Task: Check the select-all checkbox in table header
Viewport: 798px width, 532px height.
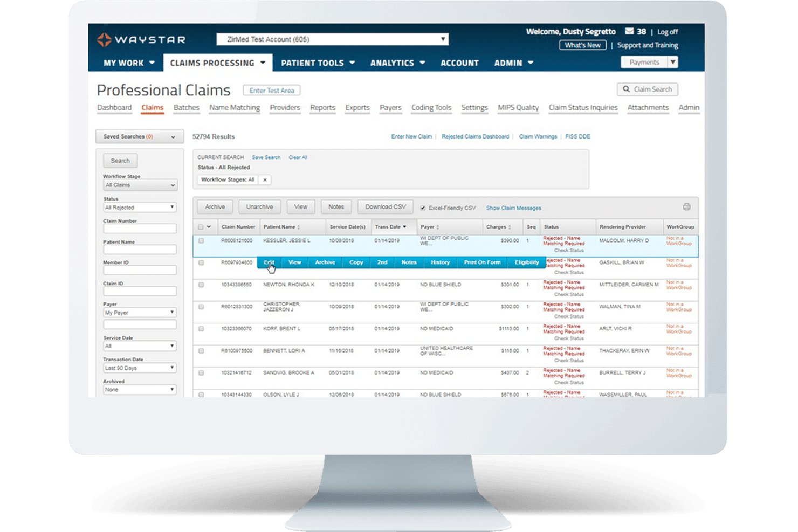Action: 201,227
